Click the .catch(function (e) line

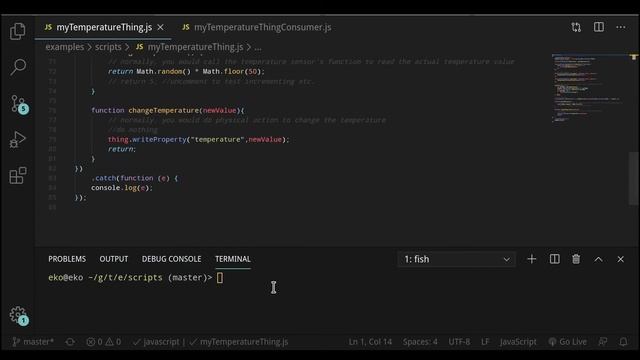135,178
